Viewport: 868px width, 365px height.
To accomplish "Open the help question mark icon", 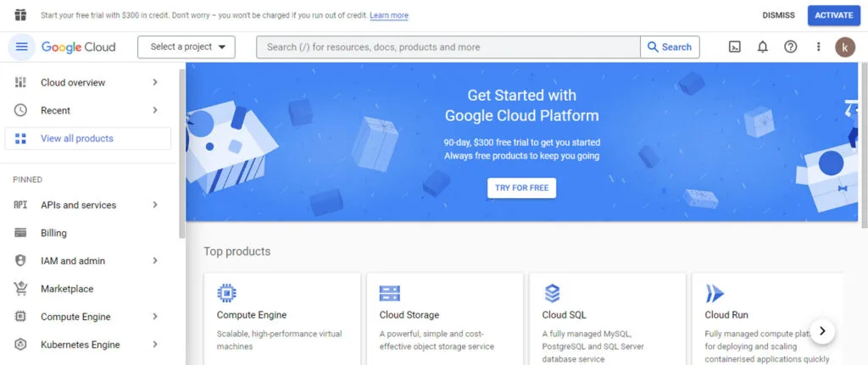I will 791,47.
